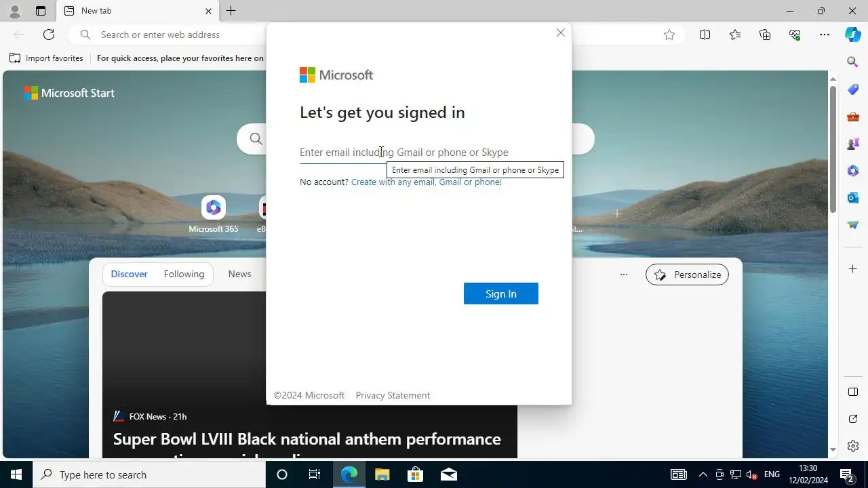The image size is (868, 488).
Task: Open Mail app from taskbar
Action: click(448, 474)
